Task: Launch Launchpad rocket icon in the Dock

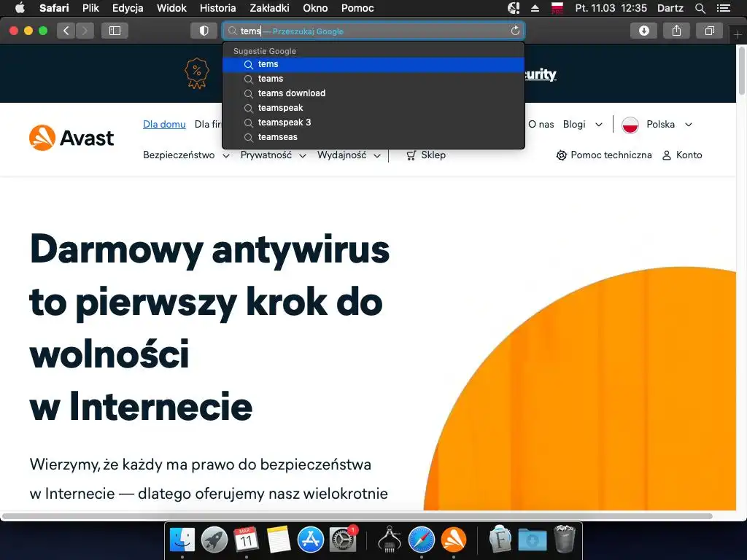Action: pos(214,540)
